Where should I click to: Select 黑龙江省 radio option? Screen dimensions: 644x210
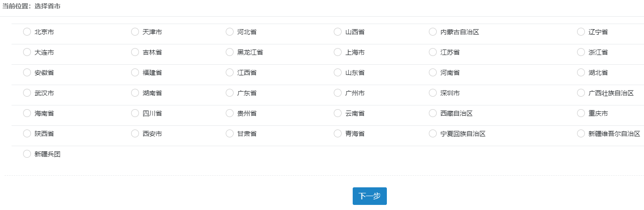pyautogui.click(x=229, y=52)
